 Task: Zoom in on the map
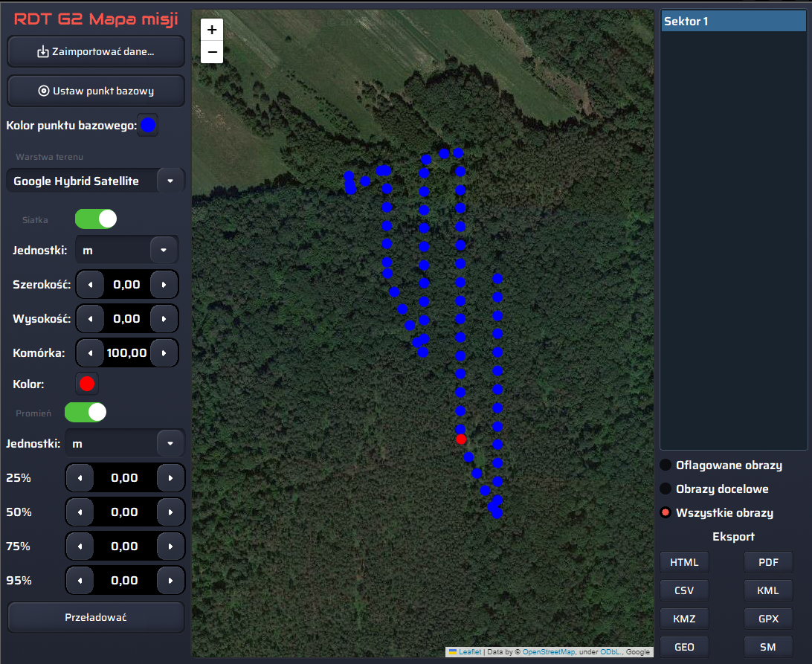click(x=212, y=30)
